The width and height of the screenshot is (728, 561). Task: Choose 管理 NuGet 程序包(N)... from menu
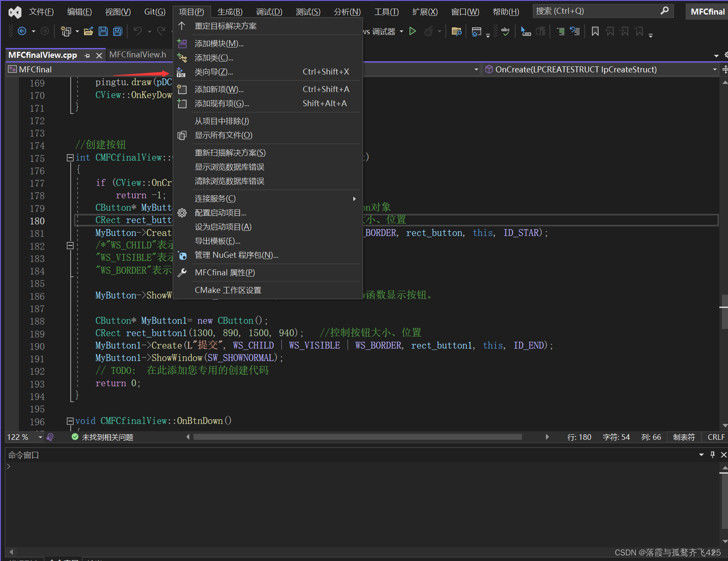(268, 255)
